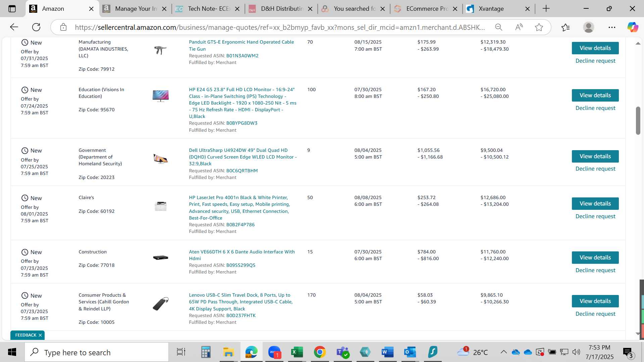644x362 pixels.
Task: Open Microsoft Teams from taskbar
Action: click(x=343, y=352)
